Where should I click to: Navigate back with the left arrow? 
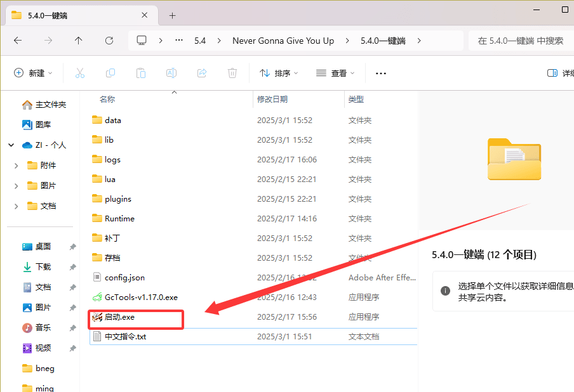pyautogui.click(x=18, y=40)
